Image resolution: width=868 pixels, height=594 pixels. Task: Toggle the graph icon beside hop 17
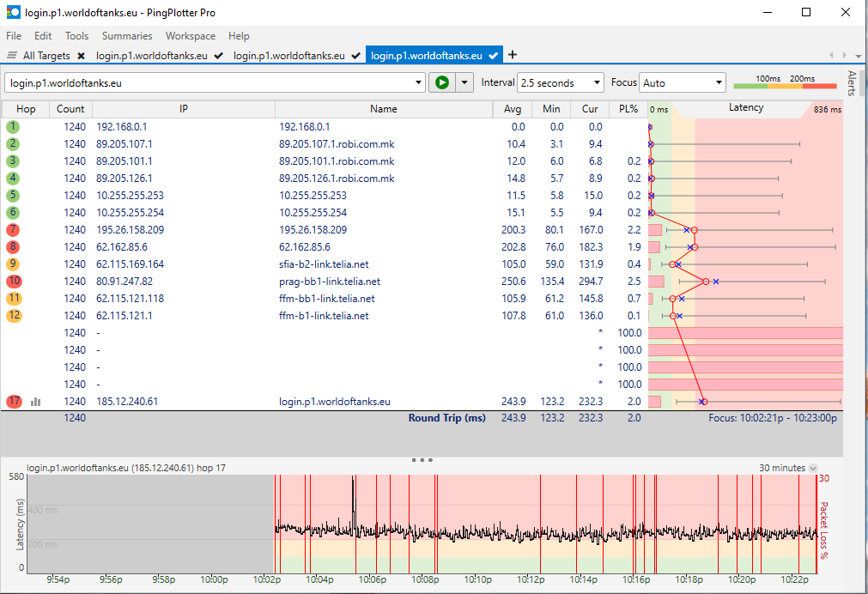[36, 402]
